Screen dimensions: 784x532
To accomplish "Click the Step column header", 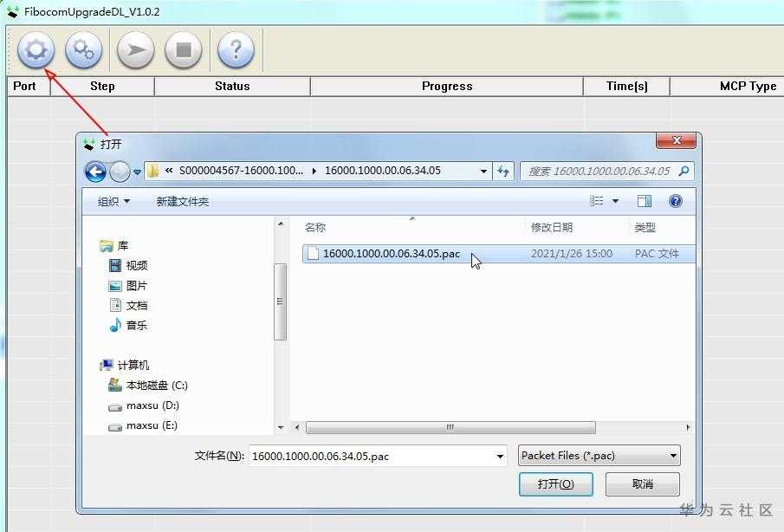I will [x=102, y=86].
